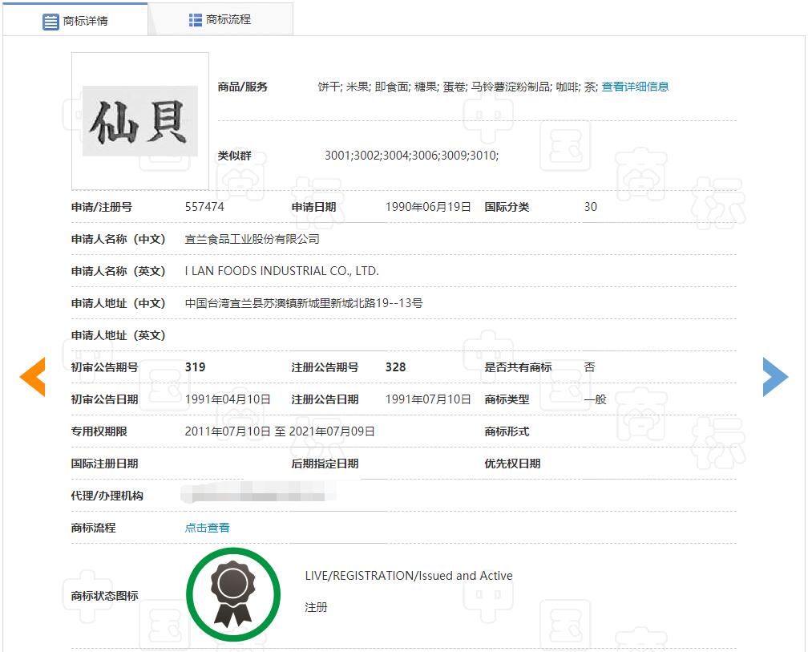Image resolution: width=812 pixels, height=652 pixels.
Task: Click the LIVE/REGISTRATION/Issued and Active status text
Action: tap(409, 576)
